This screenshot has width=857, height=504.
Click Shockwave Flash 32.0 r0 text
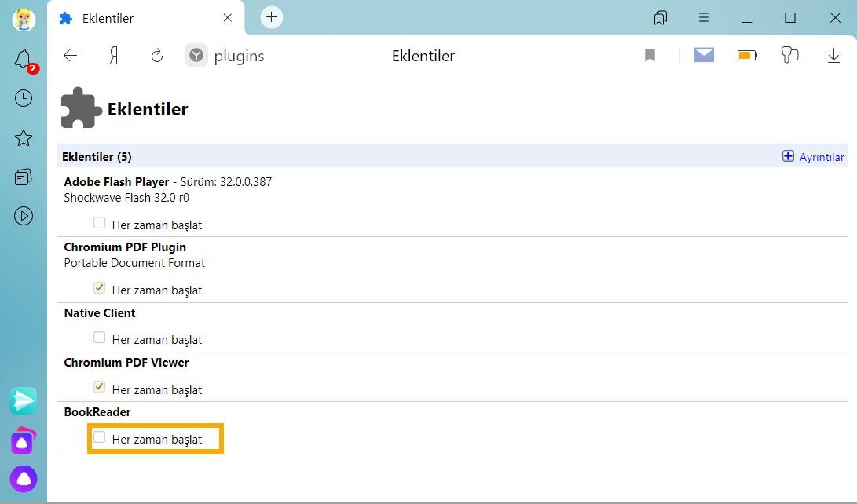(126, 198)
